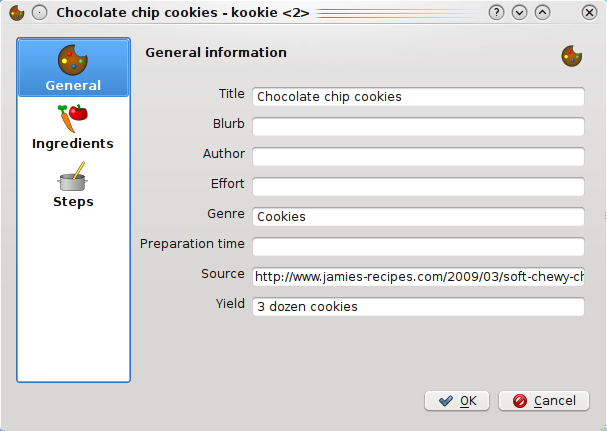The image size is (607, 431).
Task: Focus the empty Author field
Action: [418, 157]
